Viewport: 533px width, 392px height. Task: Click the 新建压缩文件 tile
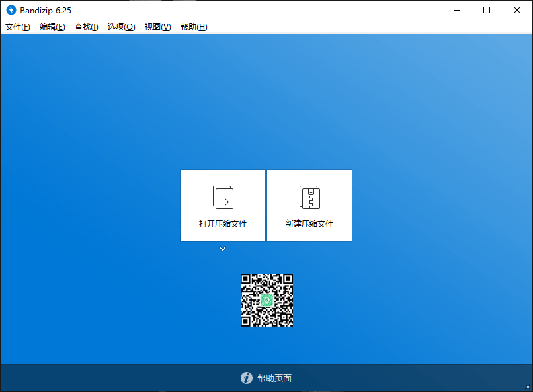[309, 206]
